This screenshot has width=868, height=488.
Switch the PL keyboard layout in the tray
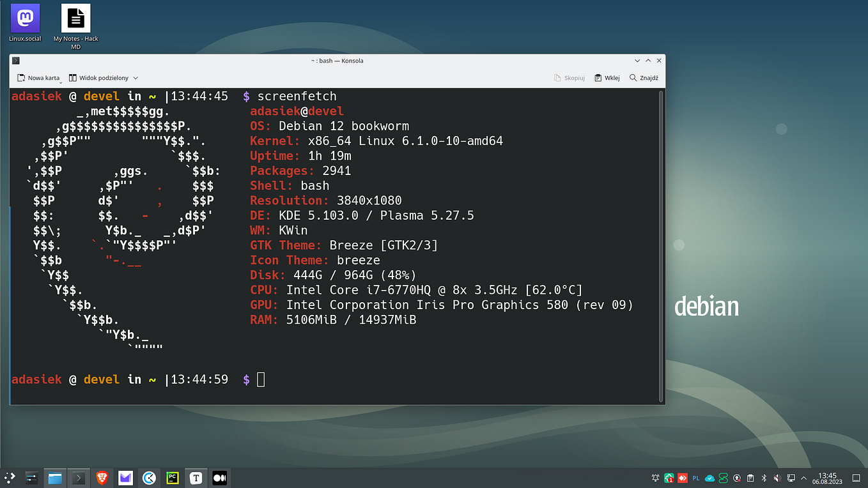click(696, 477)
